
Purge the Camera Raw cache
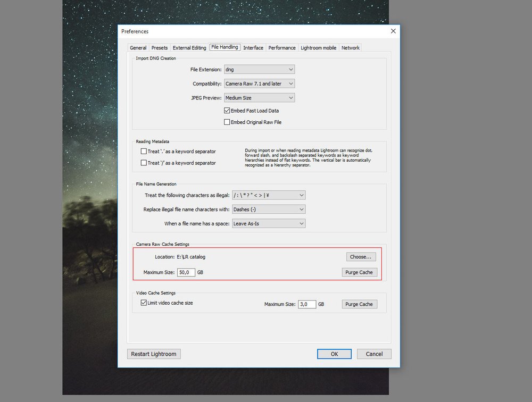click(x=359, y=272)
